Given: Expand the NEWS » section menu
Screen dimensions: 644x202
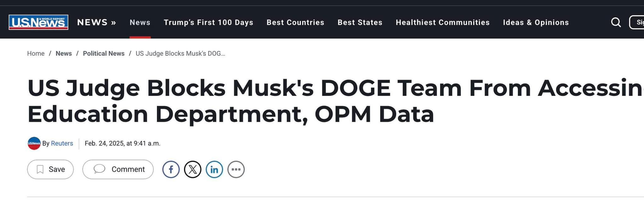Looking at the screenshot, I should [96, 22].
